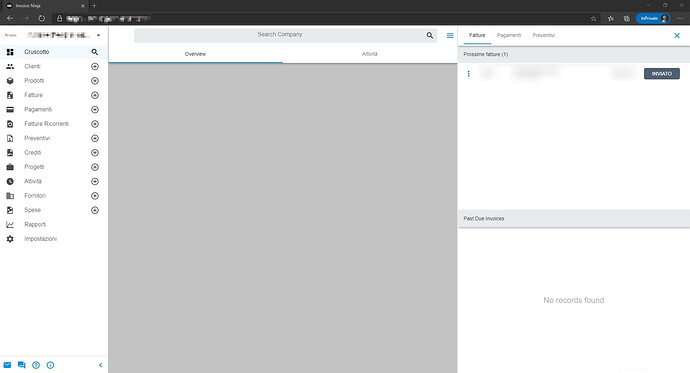This screenshot has height=373, width=690.
Task: Click the help question mark icon
Action: [x=36, y=365]
